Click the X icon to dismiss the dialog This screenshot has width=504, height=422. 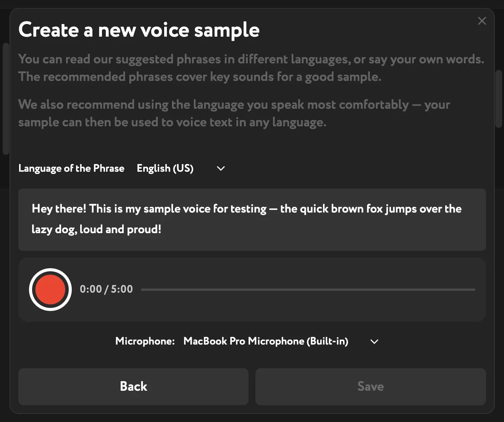pyautogui.click(x=482, y=21)
